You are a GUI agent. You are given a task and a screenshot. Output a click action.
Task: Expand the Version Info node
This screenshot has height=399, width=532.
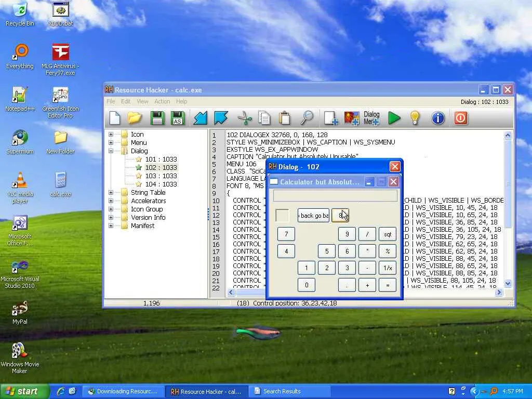click(x=111, y=218)
